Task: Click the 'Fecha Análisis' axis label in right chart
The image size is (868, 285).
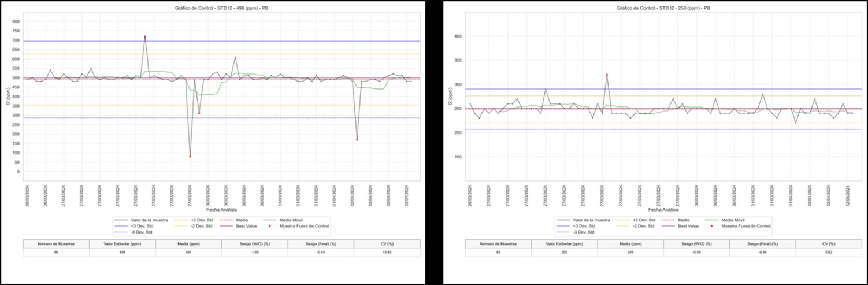Action: pos(662,209)
